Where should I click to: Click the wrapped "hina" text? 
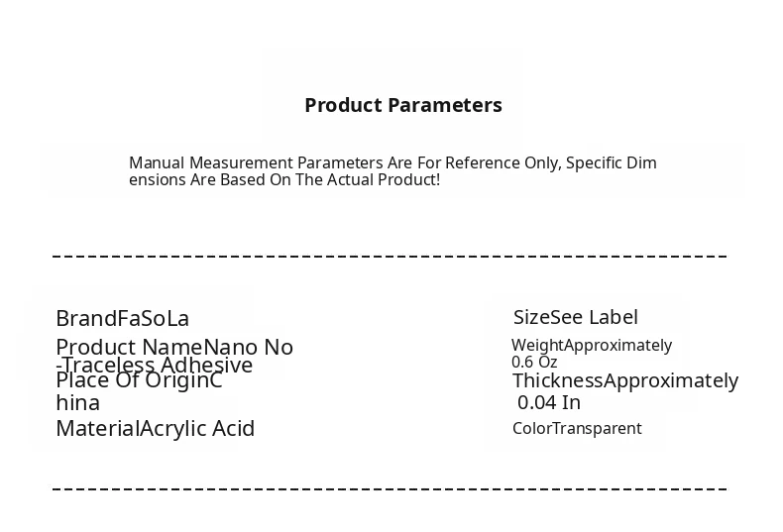(x=77, y=403)
